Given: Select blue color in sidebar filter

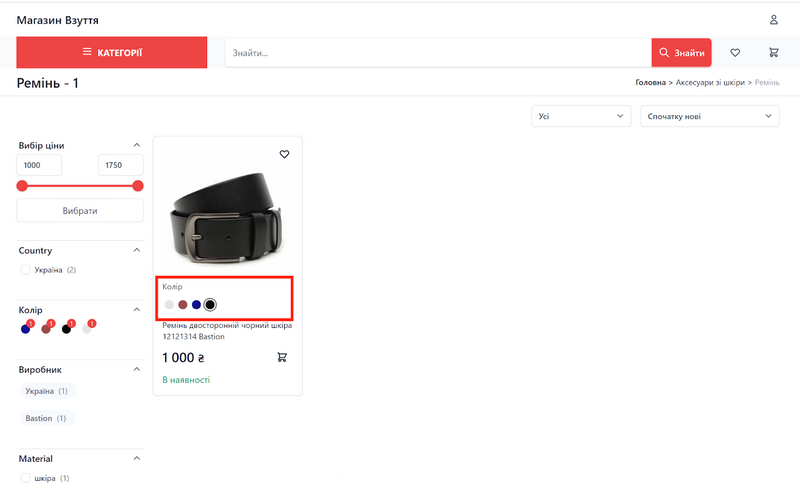Looking at the screenshot, I should [26, 329].
